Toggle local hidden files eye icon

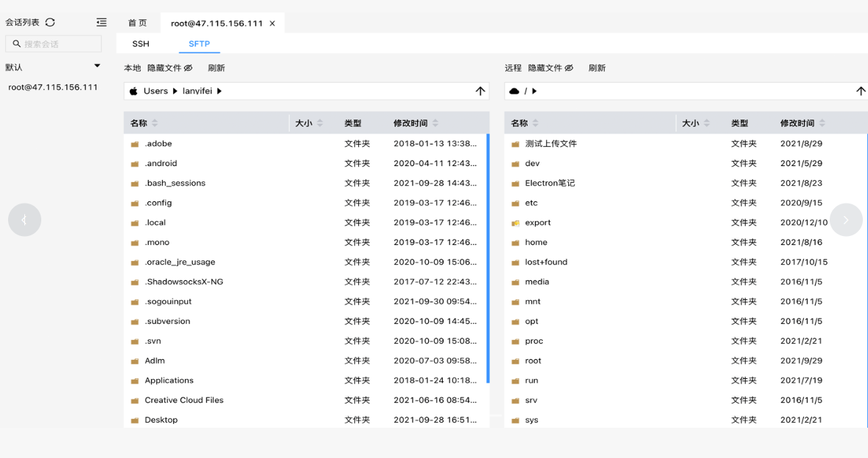(188, 68)
